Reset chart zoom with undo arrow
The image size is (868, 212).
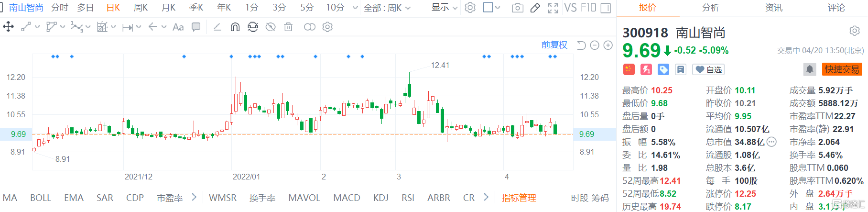pos(581,45)
